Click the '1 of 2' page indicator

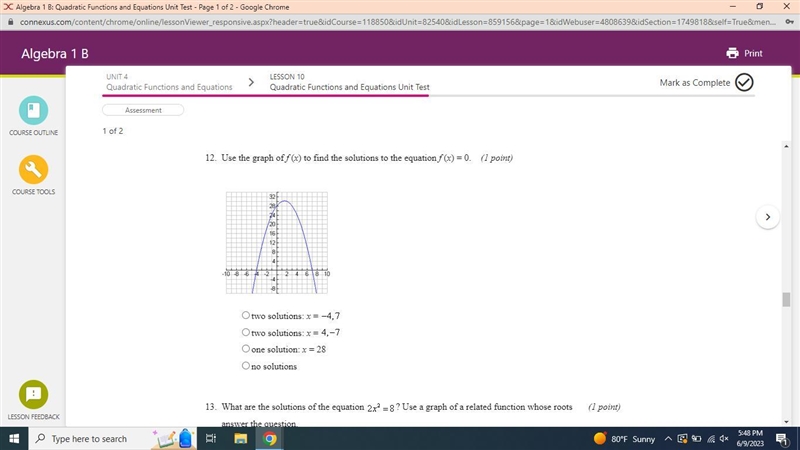click(113, 131)
